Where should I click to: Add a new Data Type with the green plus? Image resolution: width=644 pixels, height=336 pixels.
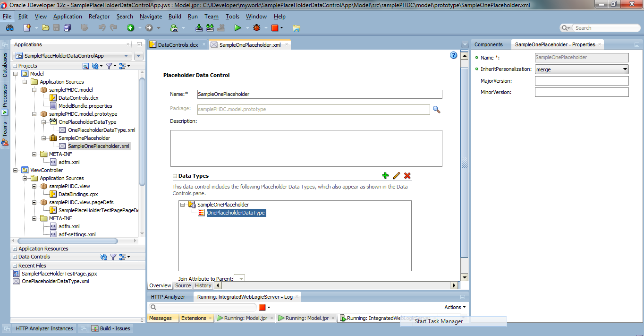385,175
